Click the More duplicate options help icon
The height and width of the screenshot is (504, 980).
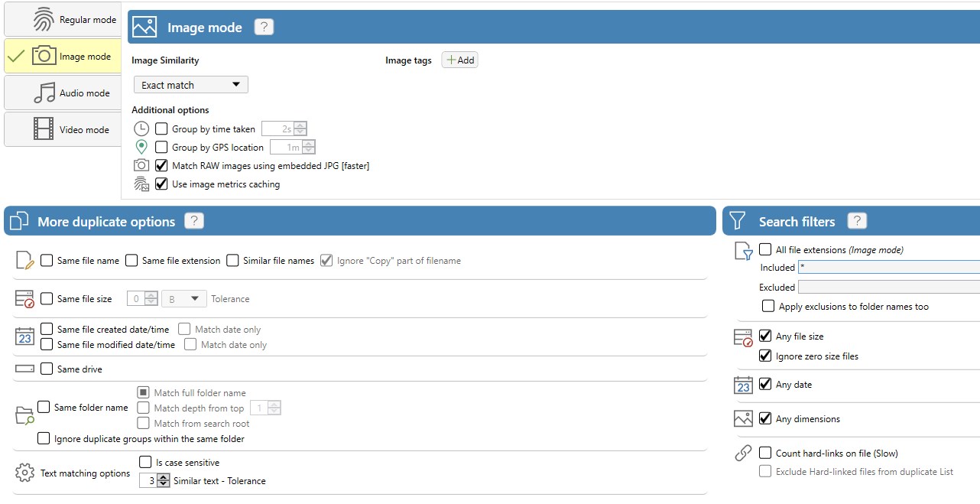194,221
